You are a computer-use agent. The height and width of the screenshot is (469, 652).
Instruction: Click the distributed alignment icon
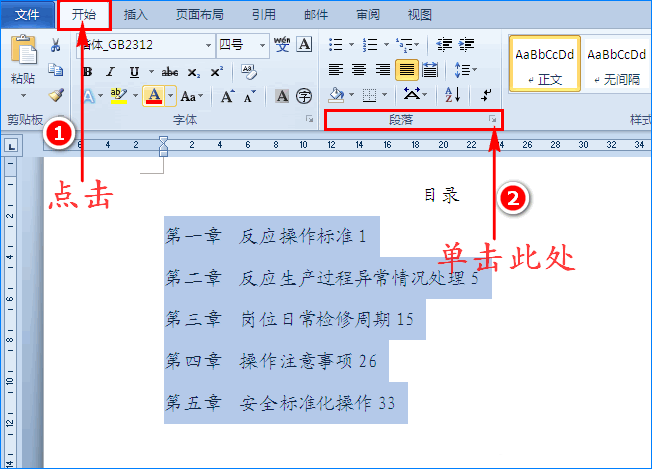coord(430,69)
